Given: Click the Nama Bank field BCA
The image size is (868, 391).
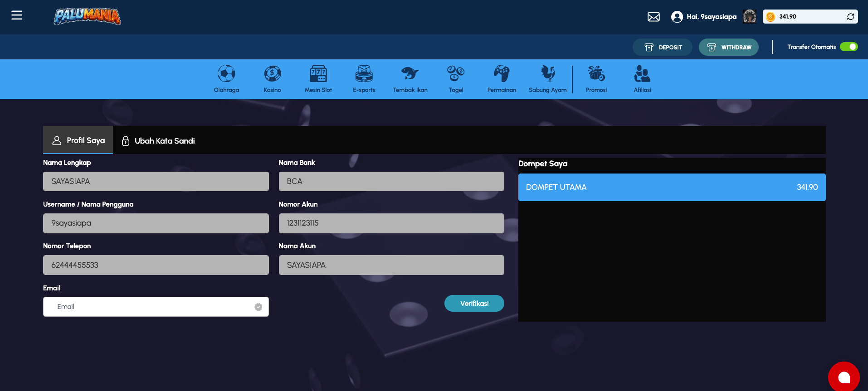Looking at the screenshot, I should click(391, 181).
